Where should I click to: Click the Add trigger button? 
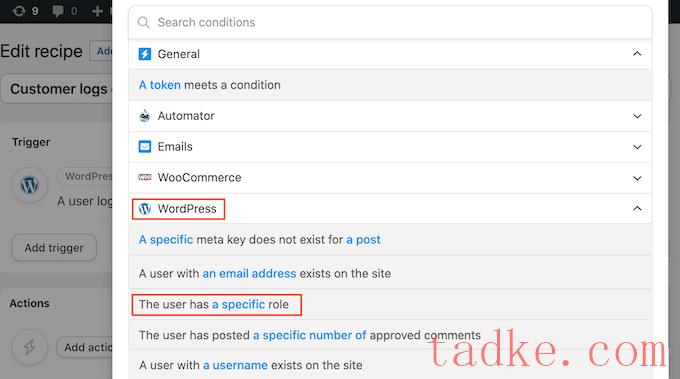pyautogui.click(x=54, y=248)
